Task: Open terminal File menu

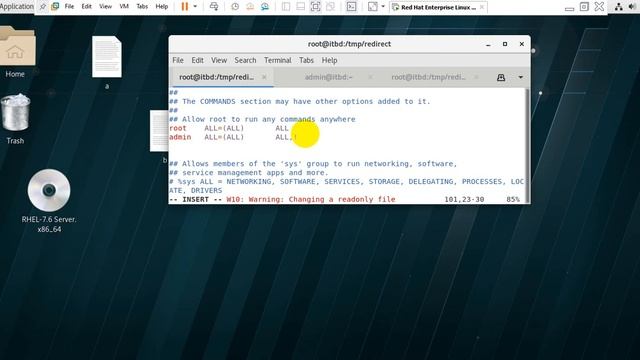Action: [178, 60]
